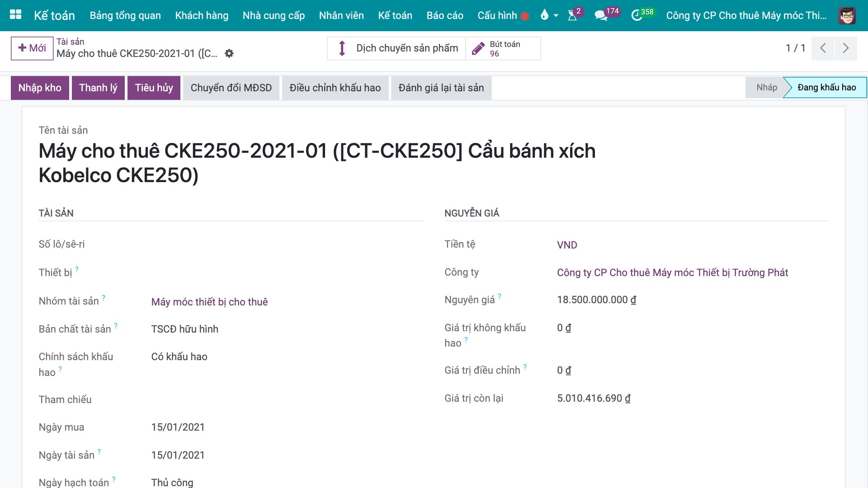The image size is (868, 488).
Task: Click the water drop debug icon
Action: pyautogui.click(x=544, y=15)
